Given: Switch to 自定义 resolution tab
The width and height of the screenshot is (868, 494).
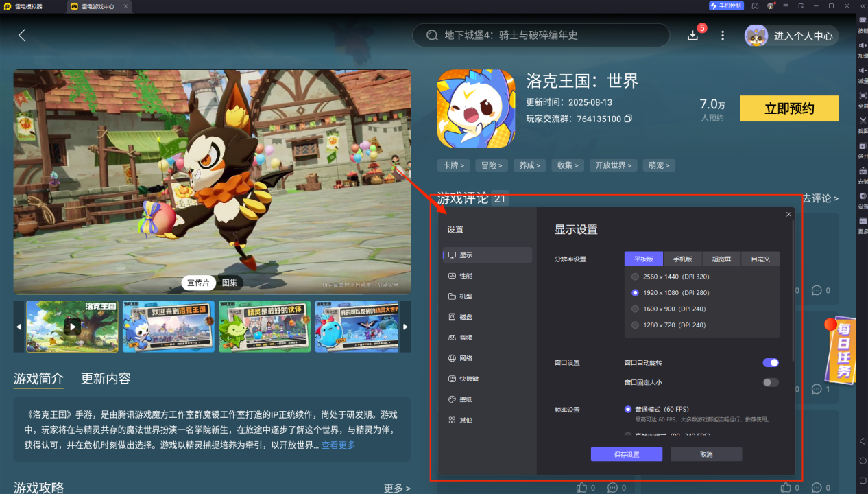Looking at the screenshot, I should [x=760, y=259].
